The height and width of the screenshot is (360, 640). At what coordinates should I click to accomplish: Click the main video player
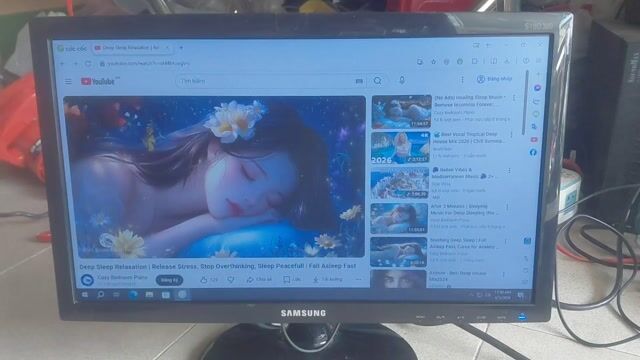(x=215, y=176)
